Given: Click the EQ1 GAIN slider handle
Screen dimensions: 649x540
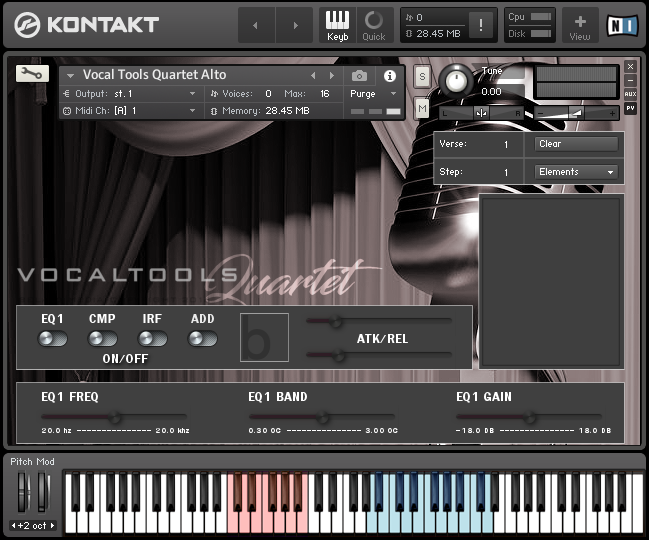Looking at the screenshot, I should coord(529,417).
